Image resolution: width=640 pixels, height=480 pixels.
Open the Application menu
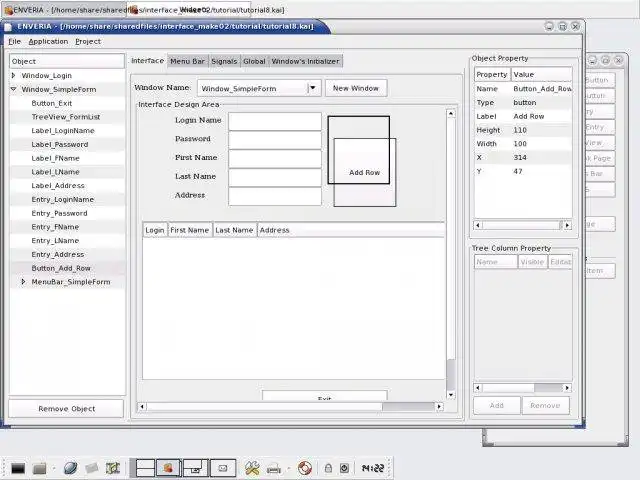pyautogui.click(x=48, y=41)
